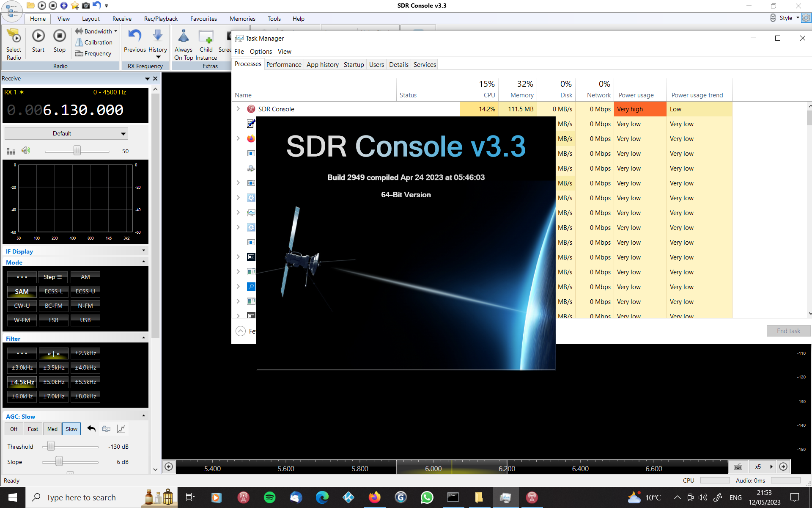Select the USB demodulation mode
Image resolution: width=812 pixels, height=508 pixels.
click(85, 320)
